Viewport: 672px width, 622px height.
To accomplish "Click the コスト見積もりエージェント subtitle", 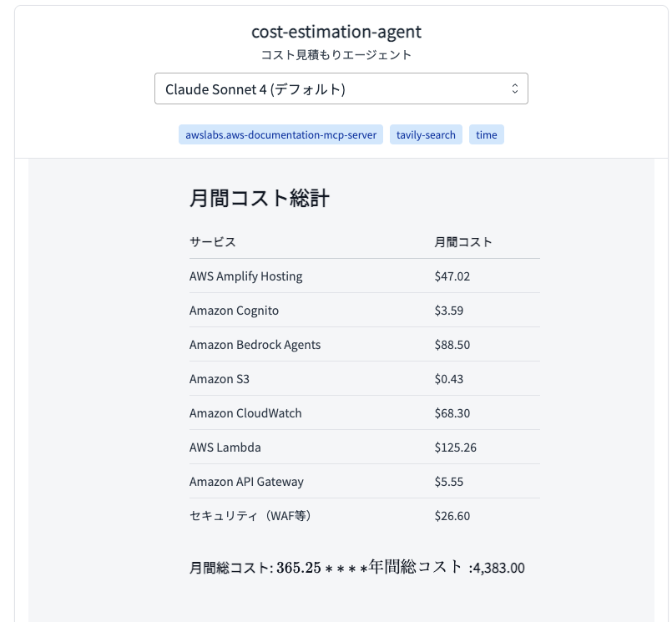I will point(336,53).
